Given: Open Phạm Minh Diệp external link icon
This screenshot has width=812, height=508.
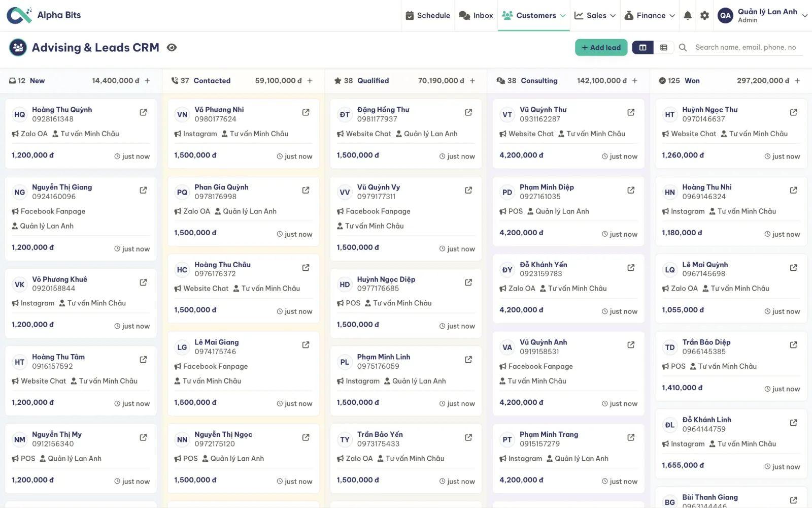Looking at the screenshot, I should coord(631,190).
